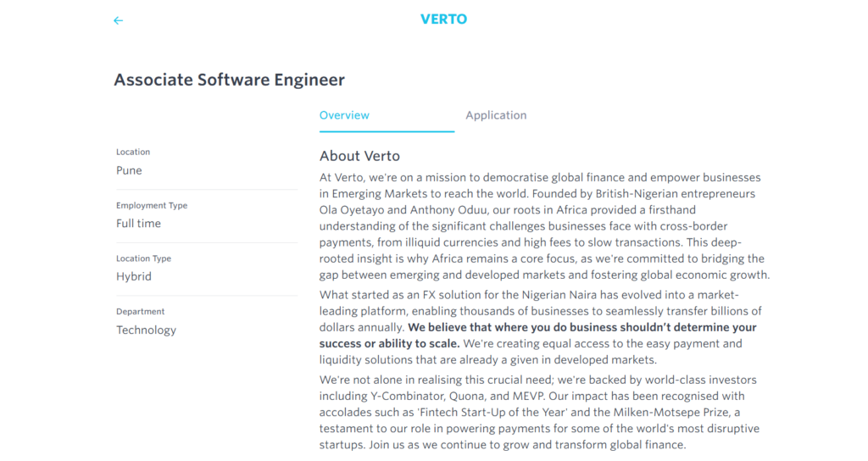Image resolution: width=868 pixels, height=461 pixels.
Task: Click the blue underline beneath the Overview tab
Action: pos(387,131)
